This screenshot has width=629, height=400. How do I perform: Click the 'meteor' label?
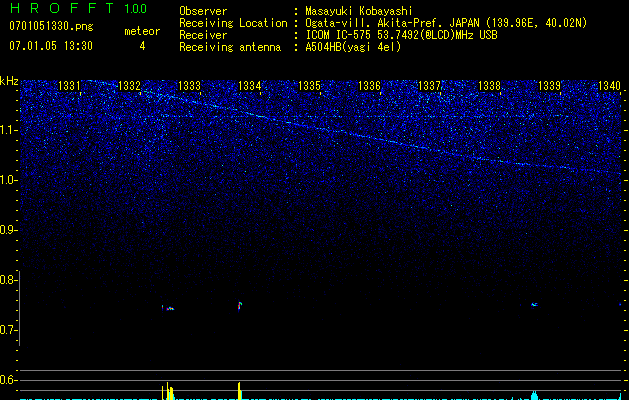tap(142, 31)
